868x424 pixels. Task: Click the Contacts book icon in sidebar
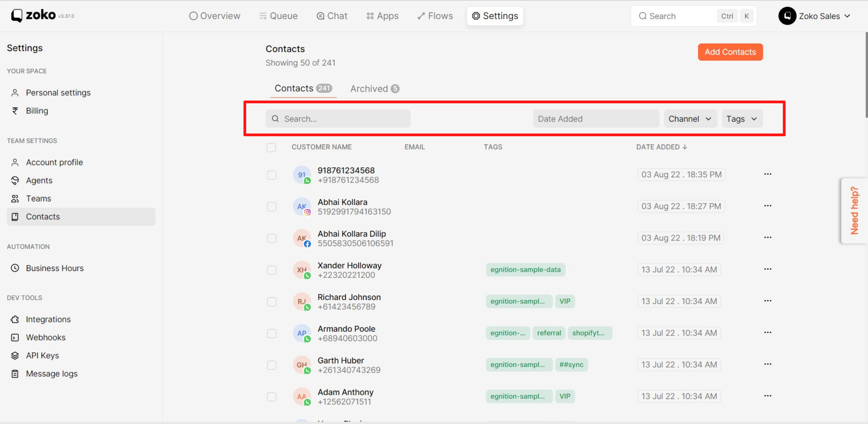point(15,217)
